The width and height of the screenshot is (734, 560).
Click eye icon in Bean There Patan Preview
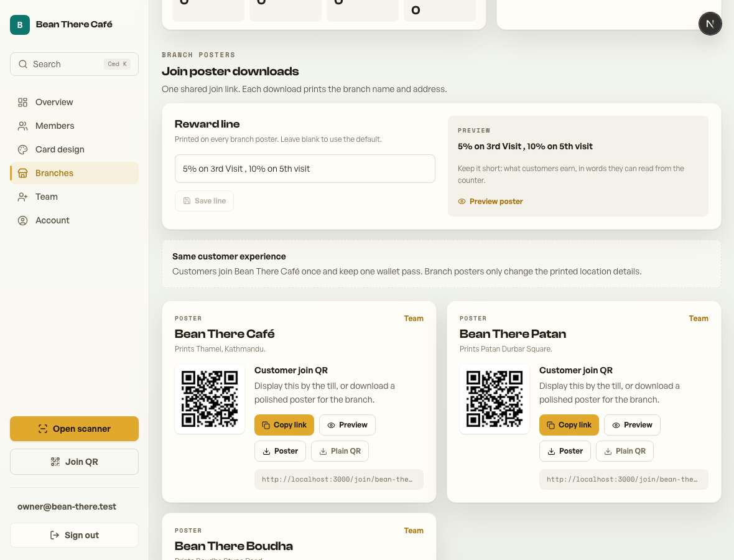point(616,425)
